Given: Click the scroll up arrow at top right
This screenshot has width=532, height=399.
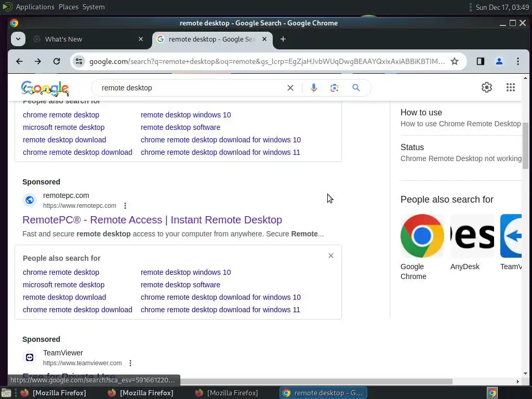Looking at the screenshot, I should coord(525,78).
